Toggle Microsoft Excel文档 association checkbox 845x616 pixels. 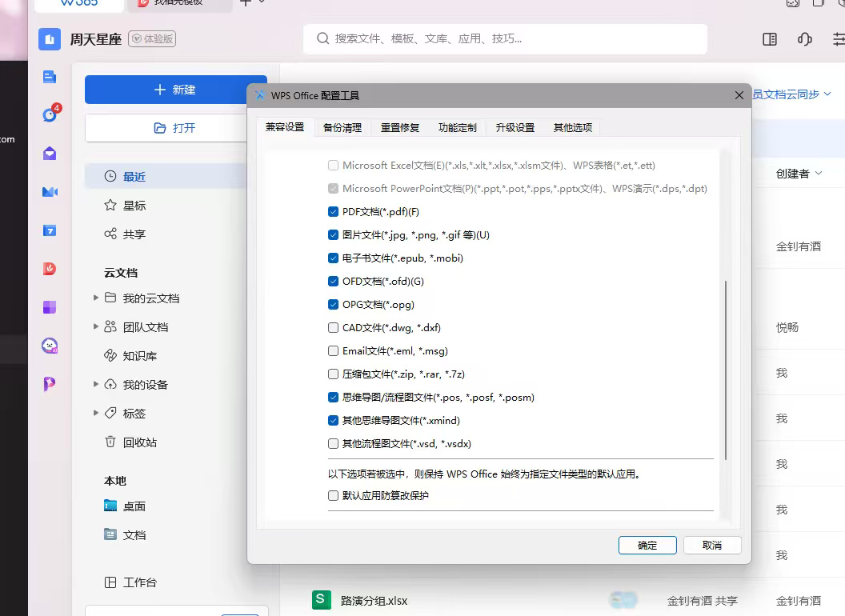tap(333, 166)
